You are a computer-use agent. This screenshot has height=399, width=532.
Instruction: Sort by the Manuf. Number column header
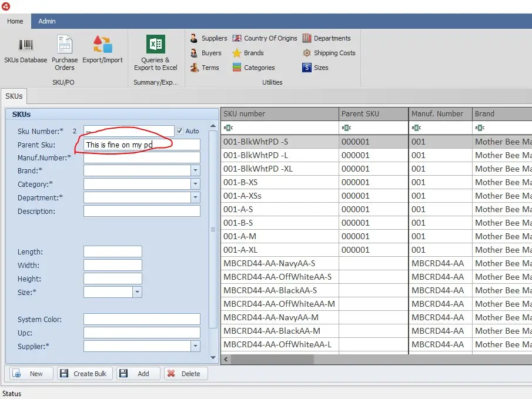tap(440, 114)
